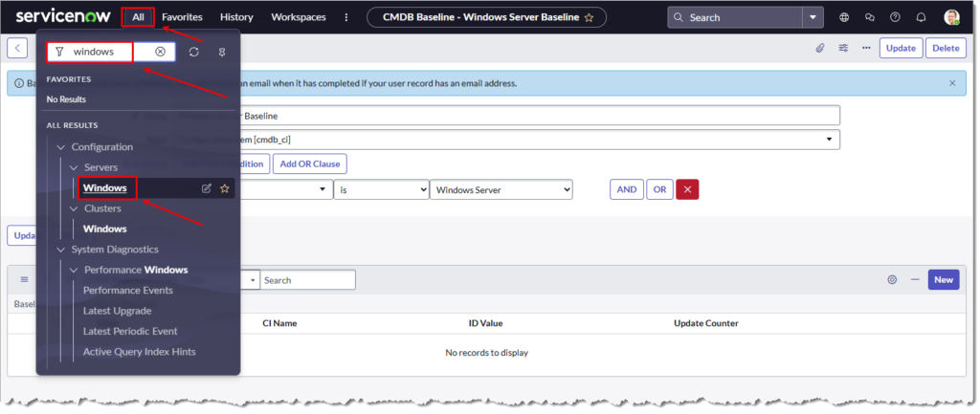This screenshot has width=980, height=414.
Task: Pin the All menu panel
Action: (x=223, y=52)
